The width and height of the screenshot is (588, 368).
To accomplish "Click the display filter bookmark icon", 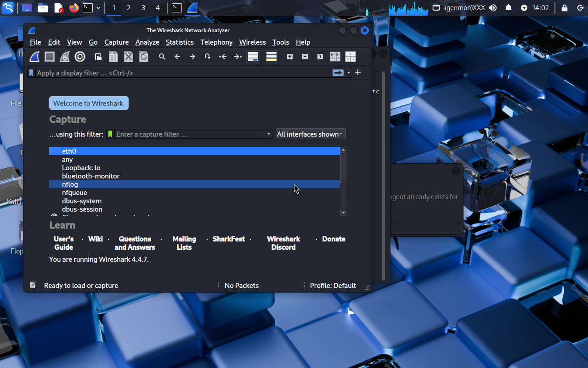I will pos(31,73).
